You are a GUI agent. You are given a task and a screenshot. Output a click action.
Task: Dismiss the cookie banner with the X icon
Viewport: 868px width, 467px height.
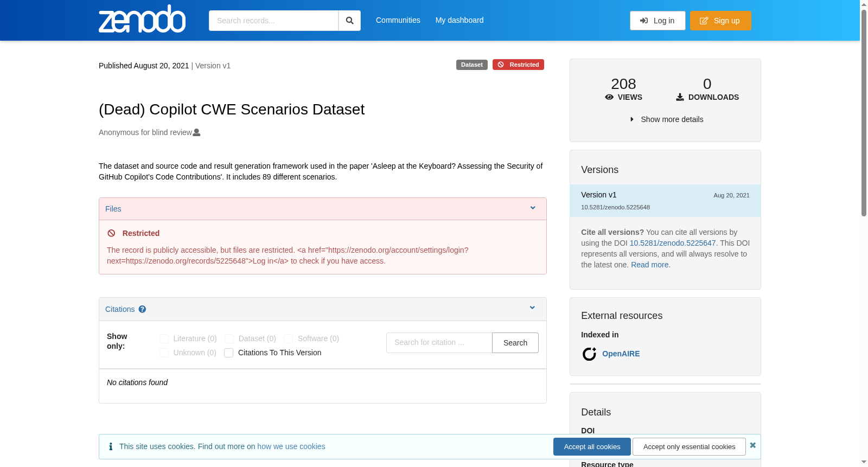(752, 445)
